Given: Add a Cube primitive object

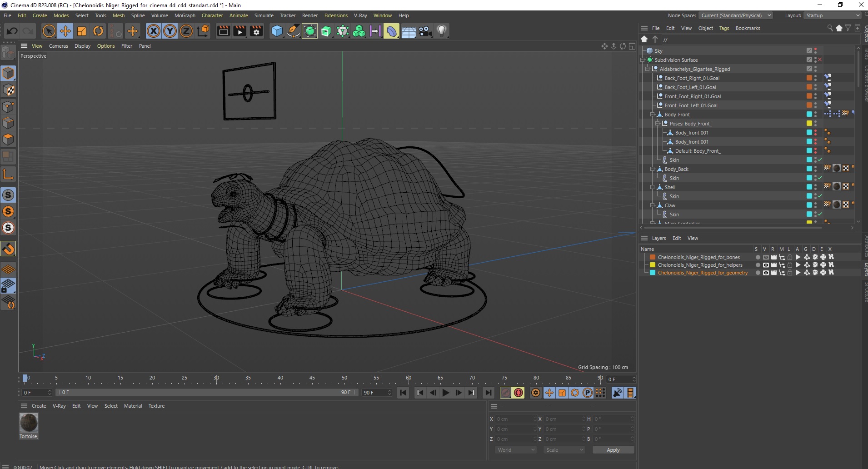Looking at the screenshot, I should pos(277,31).
